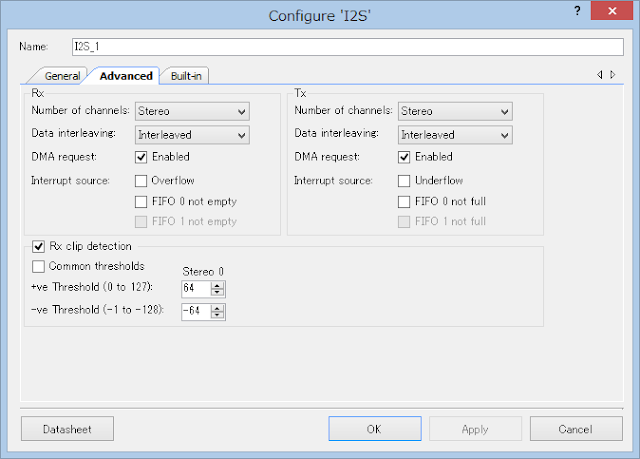Confirm settings with OK button

click(x=375, y=429)
